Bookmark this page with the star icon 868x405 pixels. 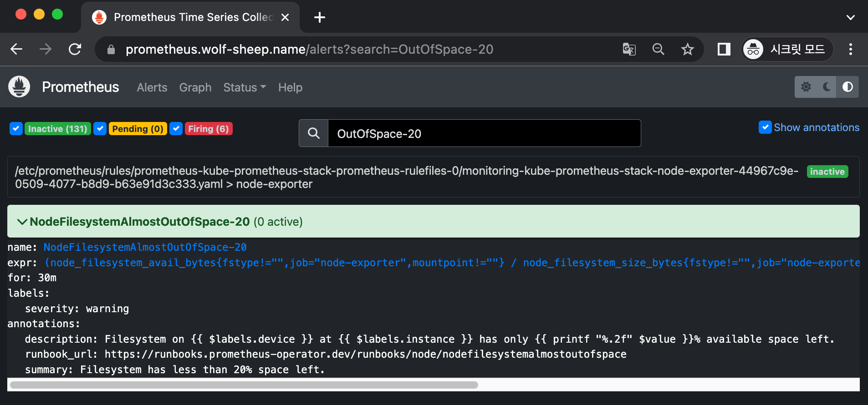click(687, 49)
